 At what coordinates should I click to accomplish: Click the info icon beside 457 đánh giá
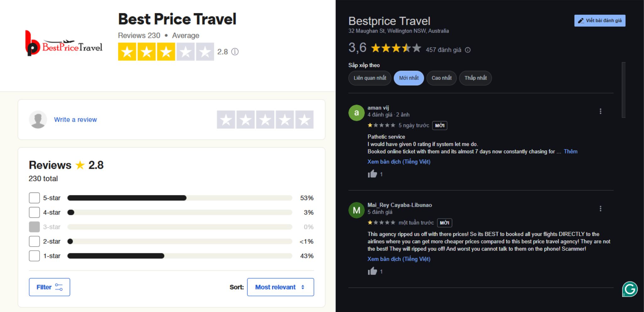468,50
